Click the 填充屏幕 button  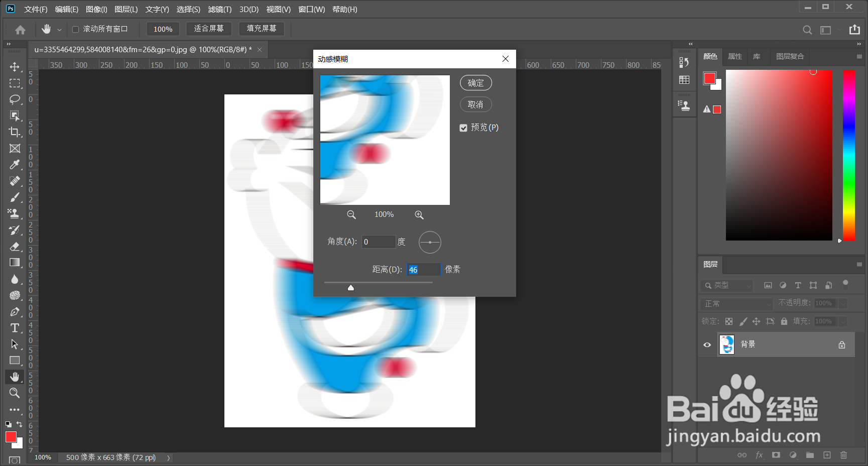[262, 29]
